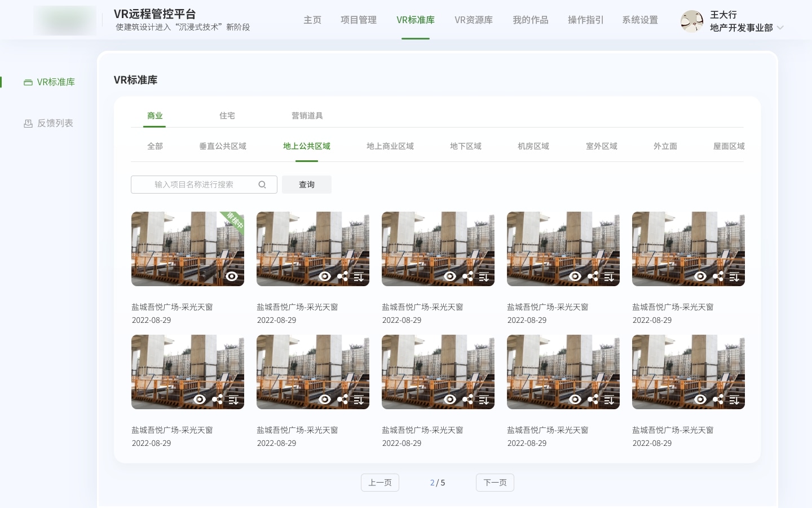Open the VR标准库 sidebar icon
The image size is (812, 508).
[28, 82]
